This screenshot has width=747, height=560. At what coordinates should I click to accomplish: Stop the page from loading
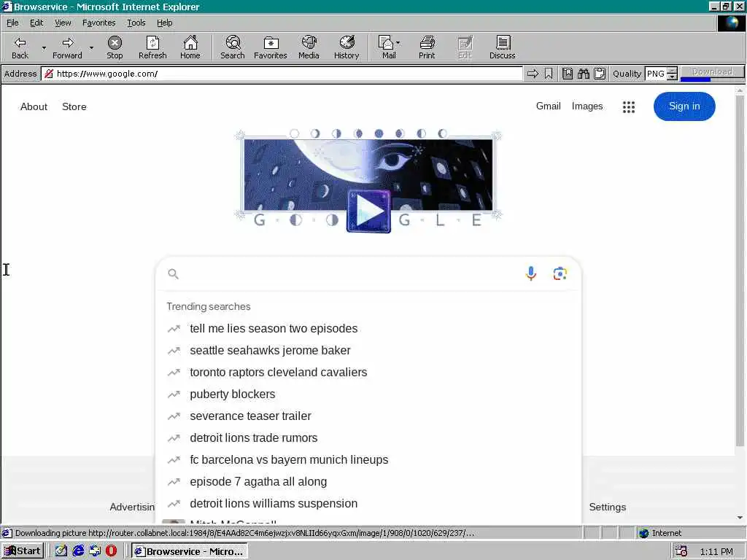pyautogui.click(x=115, y=47)
